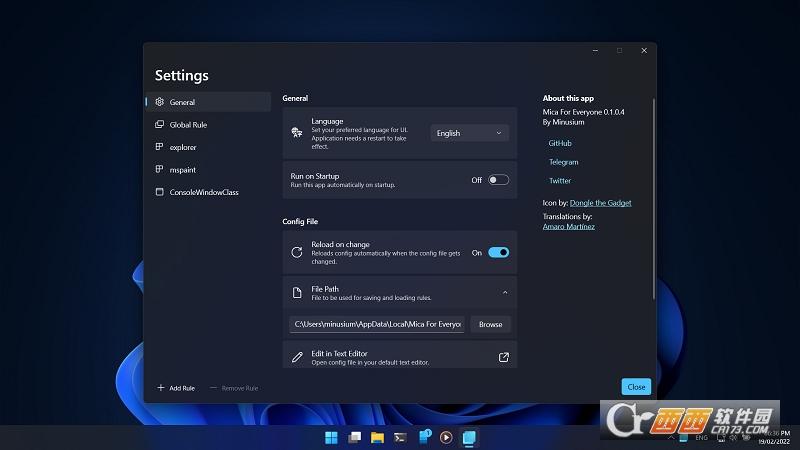Open the terminal taskbar icon
Image resolution: width=800 pixels, height=450 pixels.
[401, 437]
